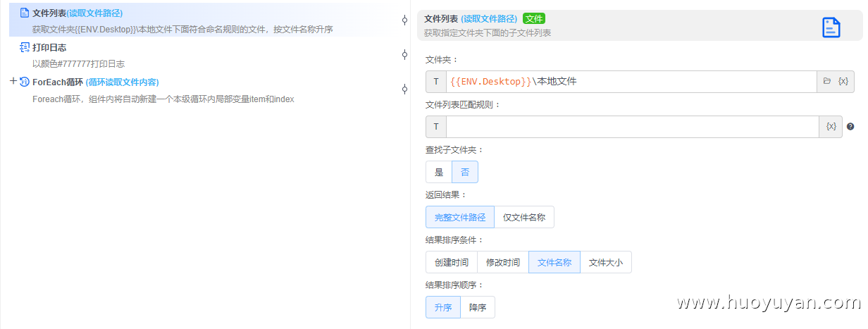
Task: Click connector node beside 文件列表 step
Action: pos(404,20)
